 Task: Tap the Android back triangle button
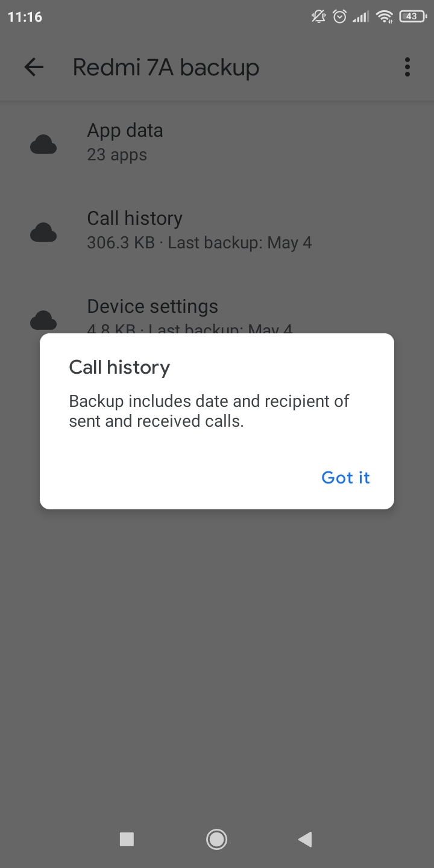305,839
